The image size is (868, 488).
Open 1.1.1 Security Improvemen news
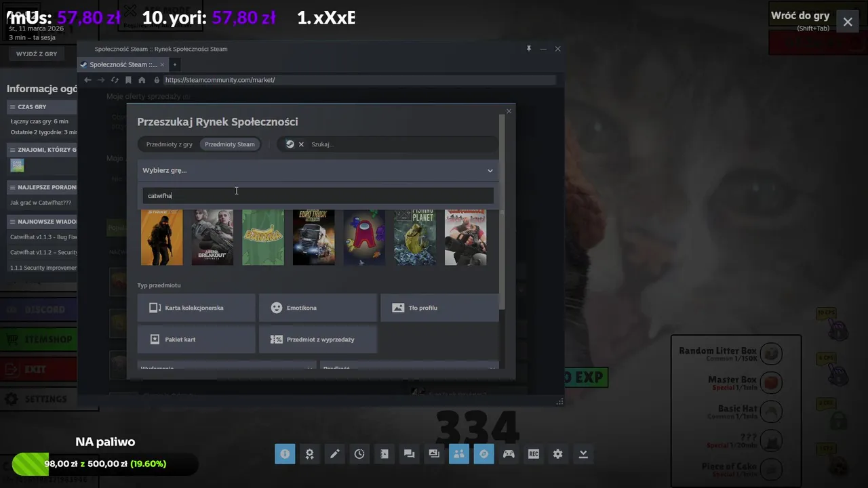pos(43,268)
